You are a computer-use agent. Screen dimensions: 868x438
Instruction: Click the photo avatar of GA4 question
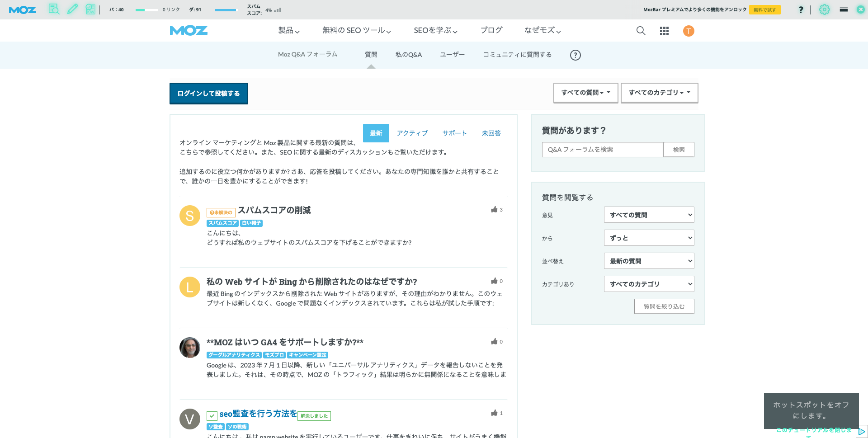click(190, 348)
